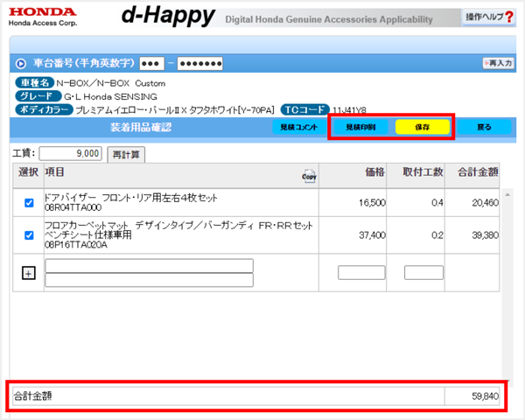Click the circular arrow icon beside 車台番号

click(x=21, y=63)
